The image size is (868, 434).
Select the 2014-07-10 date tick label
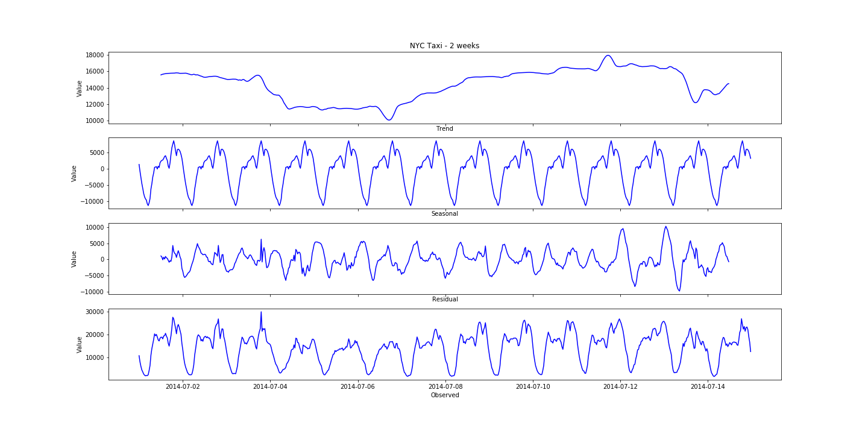tap(532, 387)
